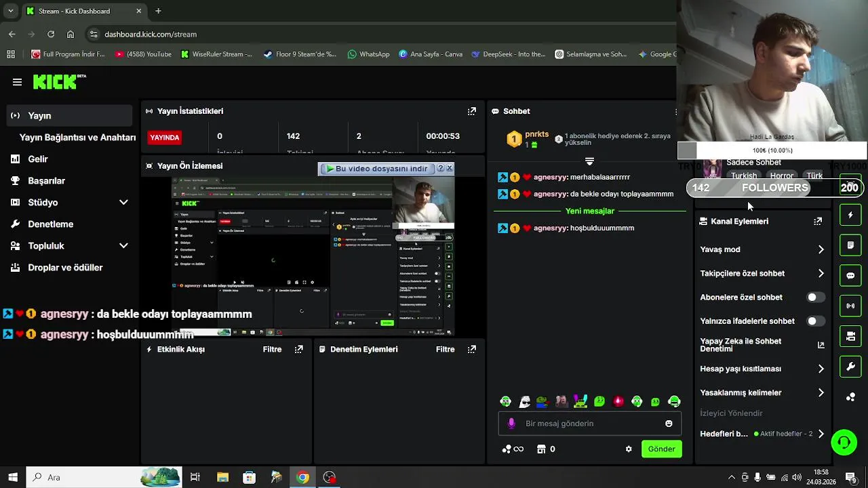The height and width of the screenshot is (488, 868).
Task: Open Chrome tab search dropdown arrow
Action: point(10,11)
